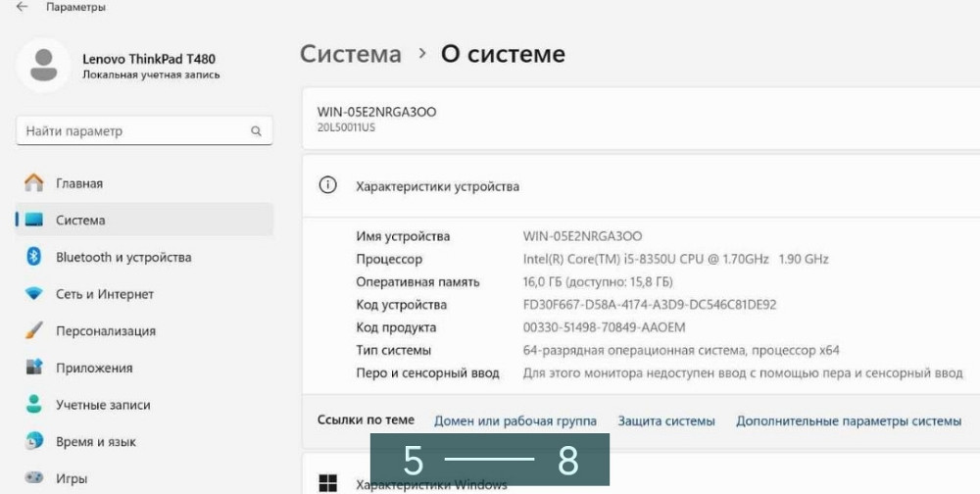Click the Оперативная память label
980x494 pixels.
click(417, 282)
